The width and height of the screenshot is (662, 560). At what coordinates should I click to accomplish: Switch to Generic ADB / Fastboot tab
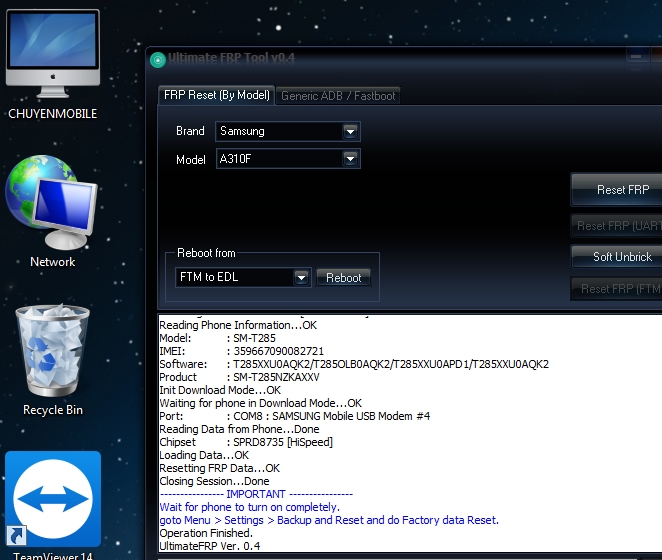pyautogui.click(x=338, y=96)
